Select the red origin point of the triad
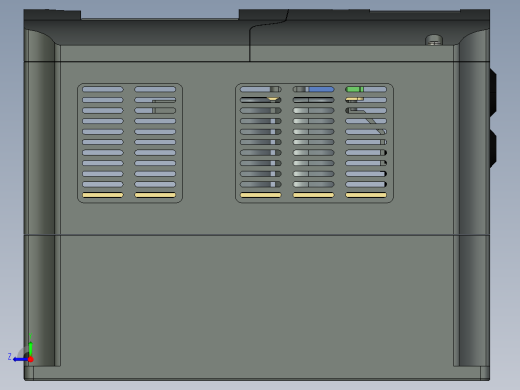 click(31, 359)
